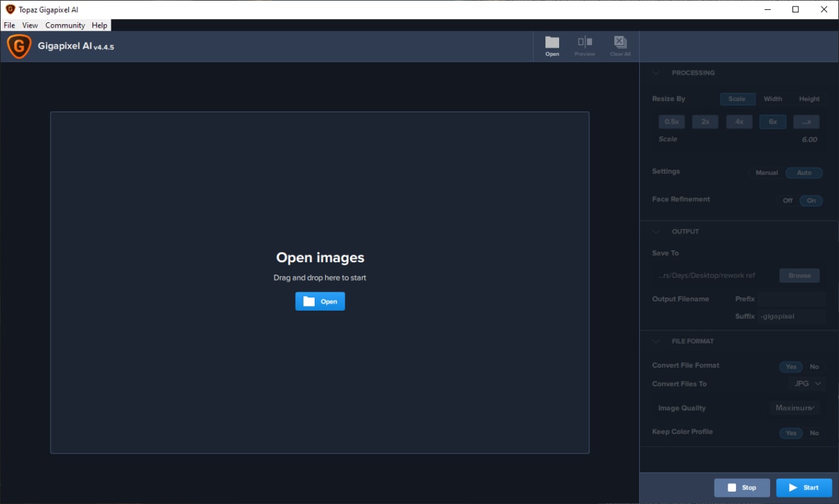
Task: Click the Start button
Action: 804,488
